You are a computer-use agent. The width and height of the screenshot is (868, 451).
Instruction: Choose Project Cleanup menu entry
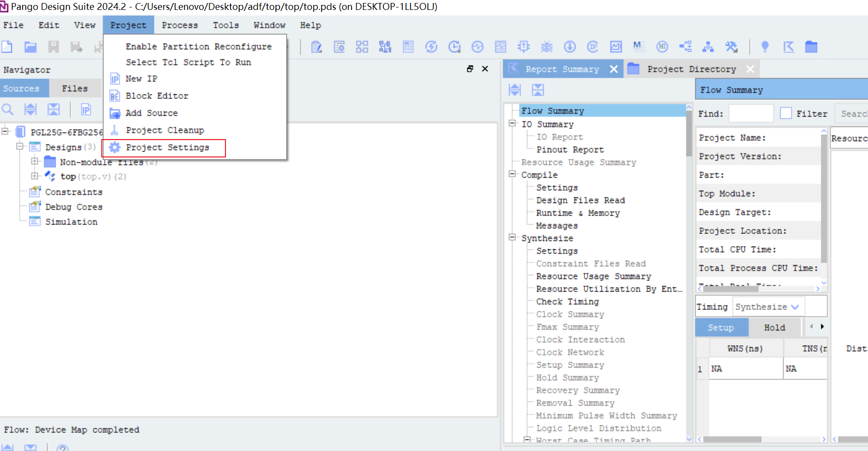[x=165, y=130]
